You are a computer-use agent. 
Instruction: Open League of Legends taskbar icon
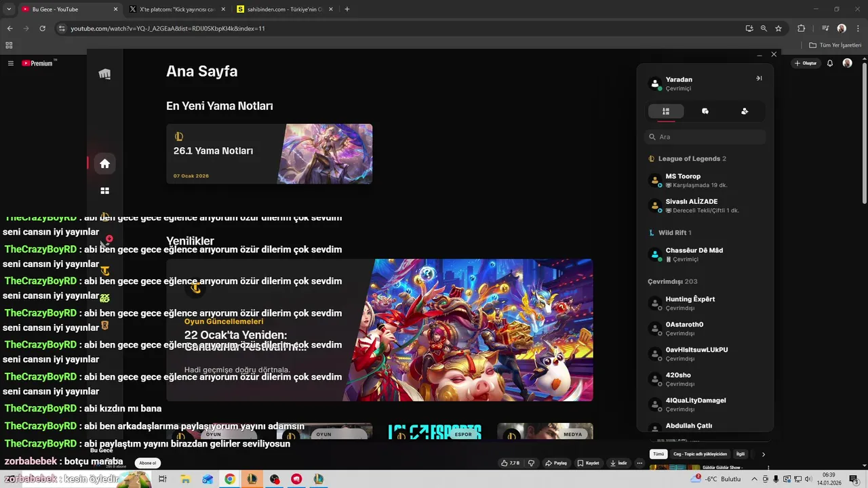252,479
